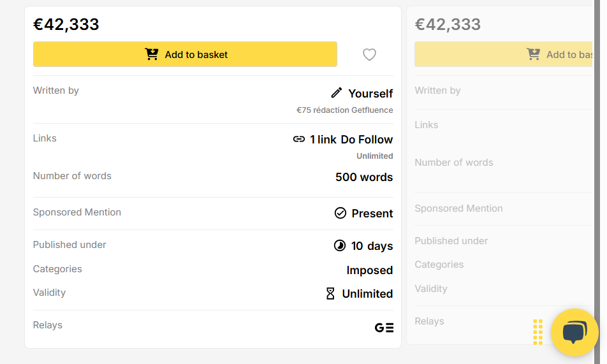Click the second card's €42,333 price
The width and height of the screenshot is (607, 364).
(448, 24)
